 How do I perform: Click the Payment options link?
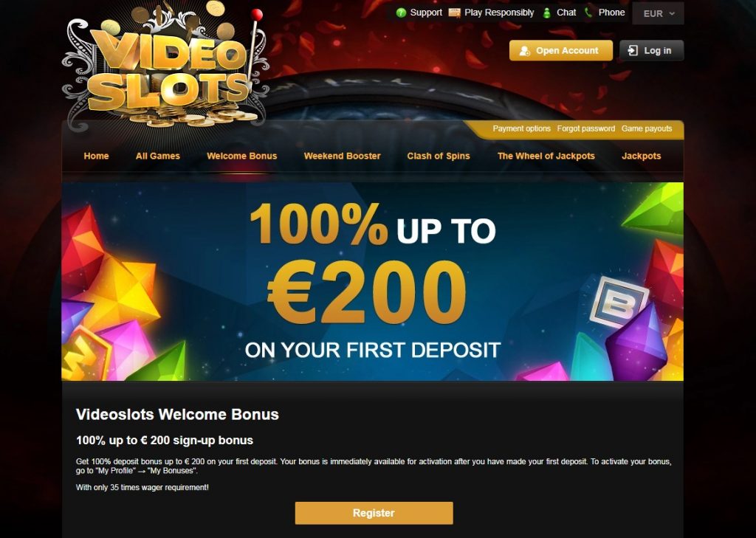click(522, 128)
